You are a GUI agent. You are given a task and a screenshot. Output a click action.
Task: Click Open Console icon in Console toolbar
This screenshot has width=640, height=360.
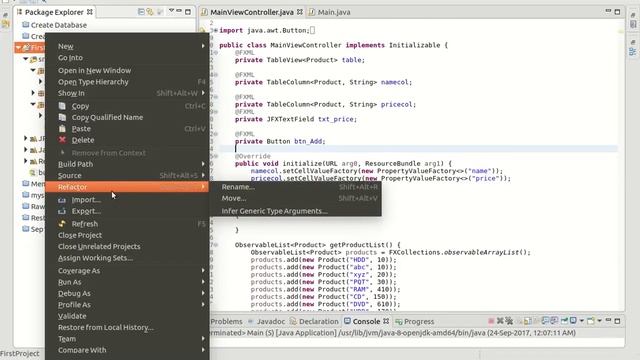pos(591,321)
